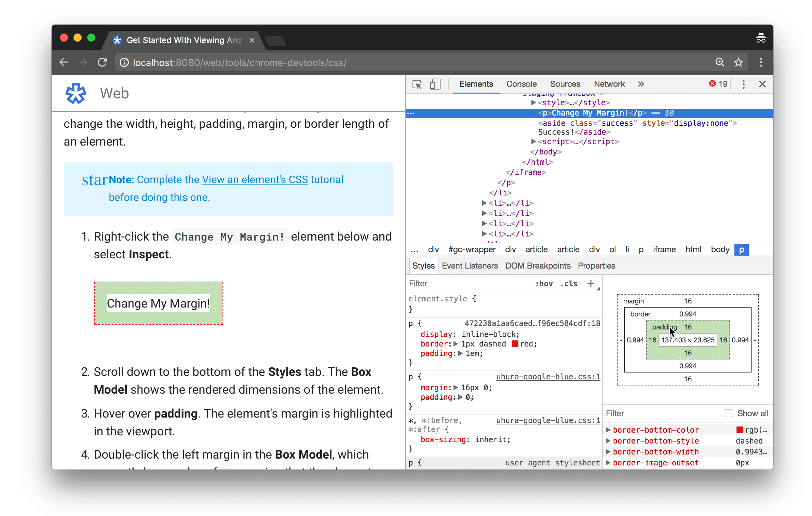This screenshot has height=516, width=812.
Task: Bookmark this page with the star
Action: (x=738, y=62)
